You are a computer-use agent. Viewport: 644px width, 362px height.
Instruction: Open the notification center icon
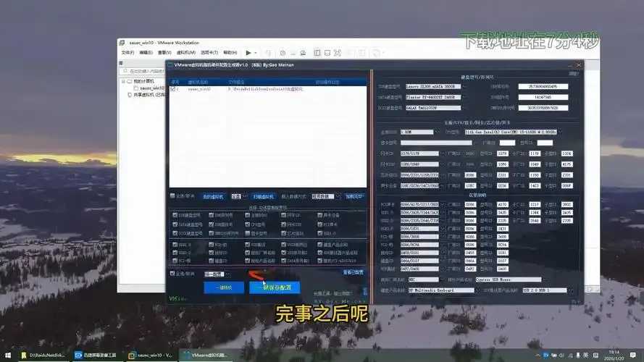(633, 355)
